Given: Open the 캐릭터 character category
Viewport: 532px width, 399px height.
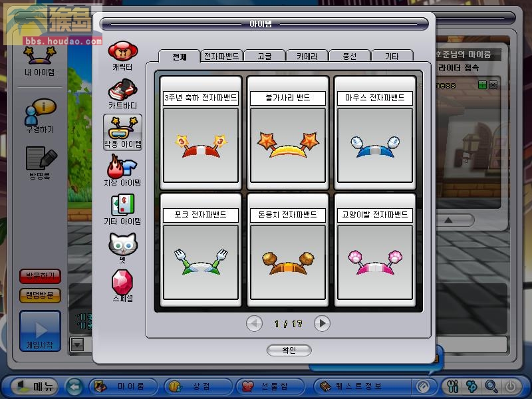Looking at the screenshot, I should [122, 56].
